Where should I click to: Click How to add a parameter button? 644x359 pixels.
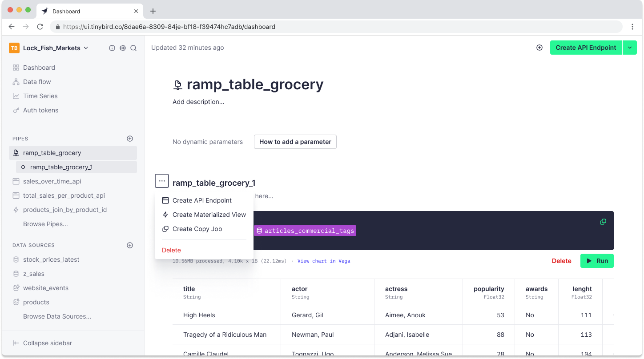pyautogui.click(x=295, y=142)
